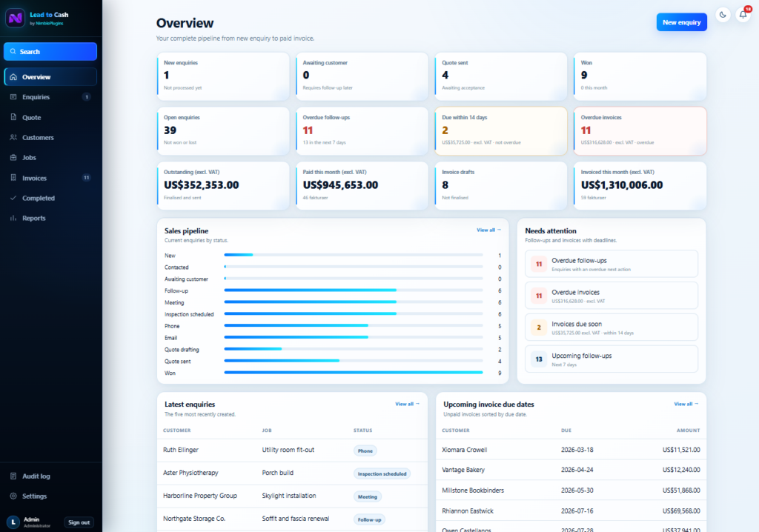Image resolution: width=759 pixels, height=532 pixels.
Task: Click the Ruth Ellinger enquiry row
Action: click(x=292, y=450)
